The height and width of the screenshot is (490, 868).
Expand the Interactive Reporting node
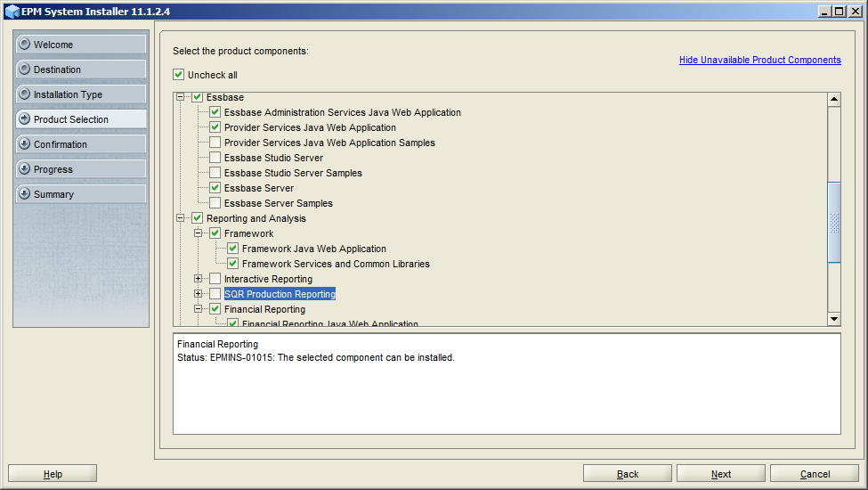(x=198, y=279)
